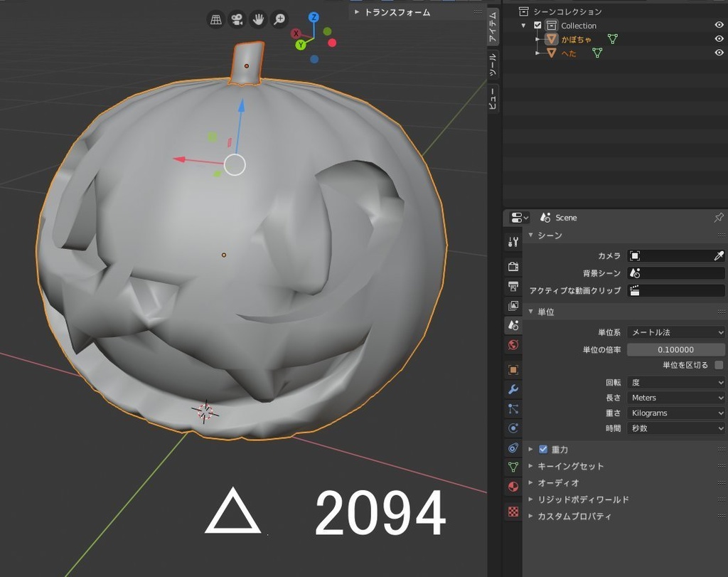The width and height of the screenshot is (728, 577).
Task: Open the Texture checker properties tab
Action: (x=513, y=512)
